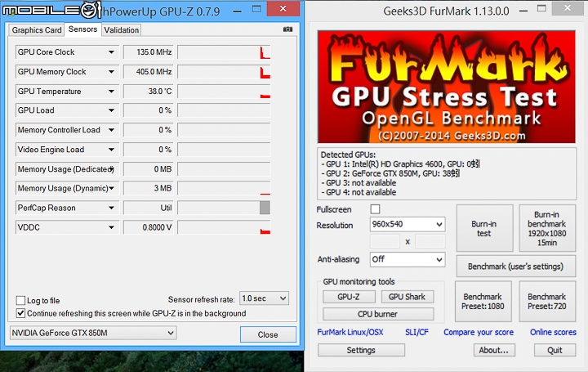
Task: Run Benchmark Preset:720
Action: coord(547,301)
